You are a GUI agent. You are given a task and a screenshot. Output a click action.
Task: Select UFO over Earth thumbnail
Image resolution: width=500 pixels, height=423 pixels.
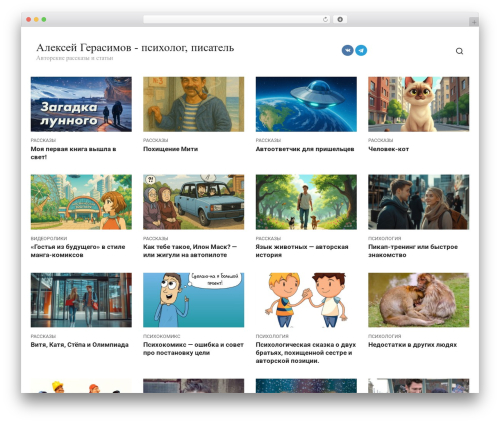306,104
